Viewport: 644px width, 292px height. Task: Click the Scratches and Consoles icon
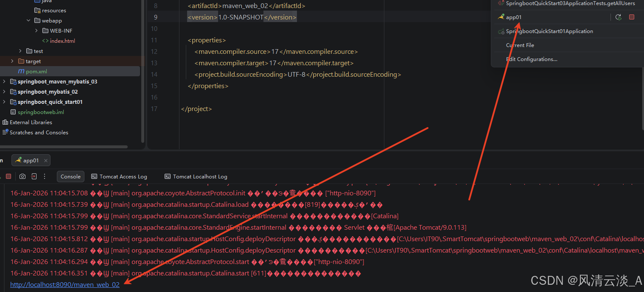coord(5,133)
